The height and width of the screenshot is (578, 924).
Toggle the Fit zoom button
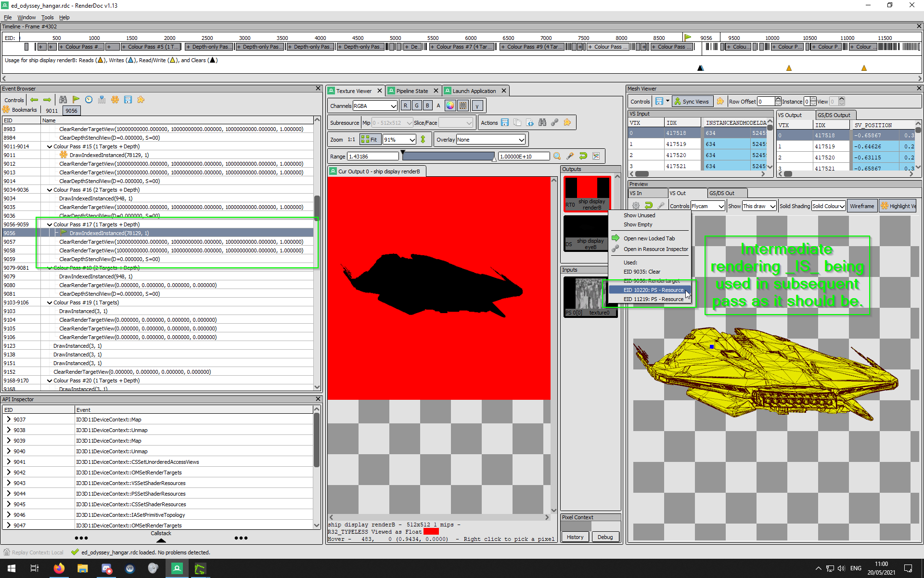370,140
